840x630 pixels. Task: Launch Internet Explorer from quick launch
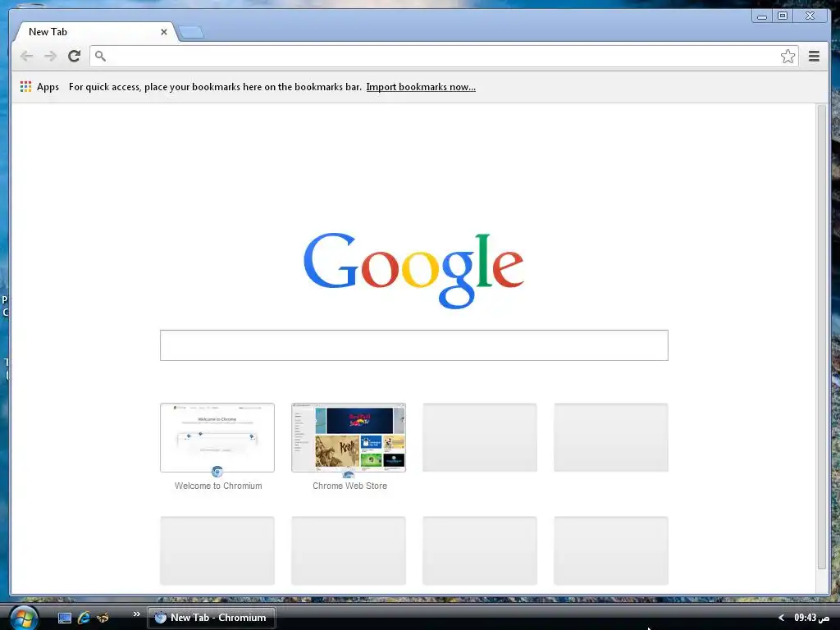point(84,618)
